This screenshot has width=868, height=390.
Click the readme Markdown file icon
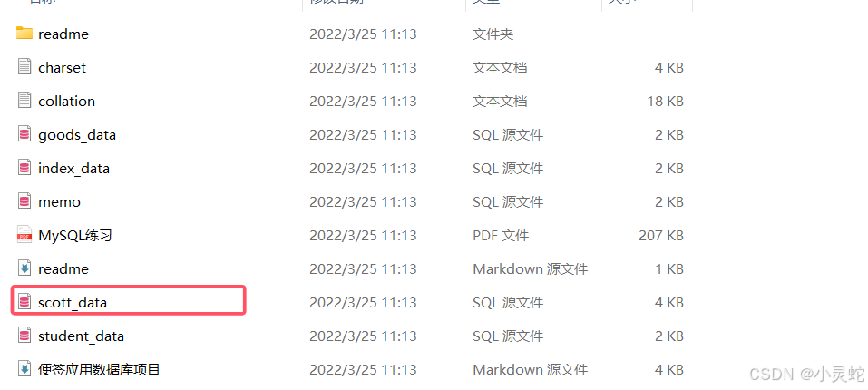pos(24,268)
